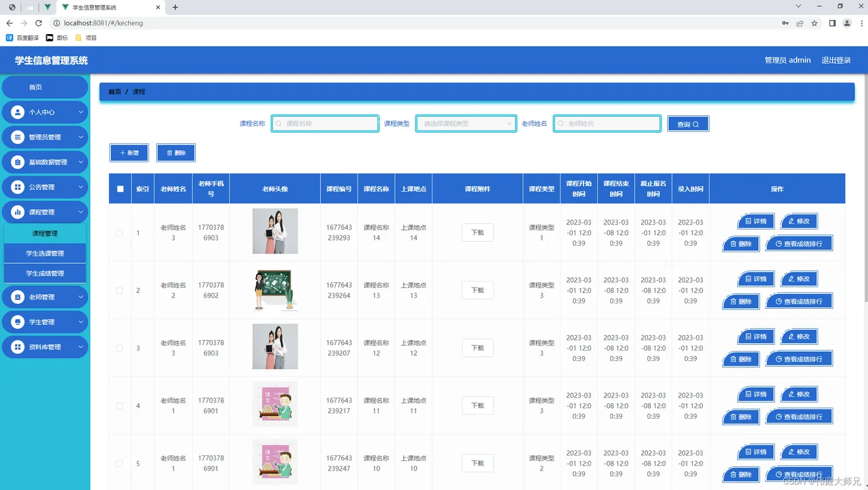Check the checkbox for row index 4
This screenshot has height=490, width=868.
pyautogui.click(x=120, y=406)
